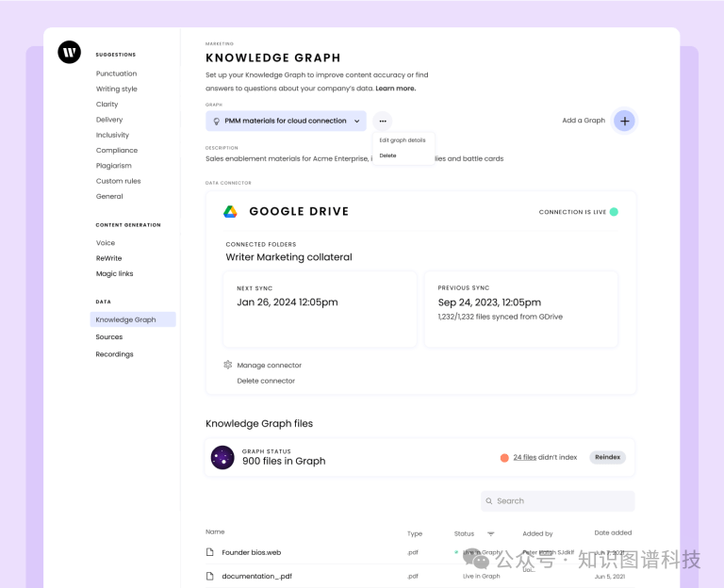Click 900 files in Graph text
This screenshot has height=588, width=724.
(284, 461)
